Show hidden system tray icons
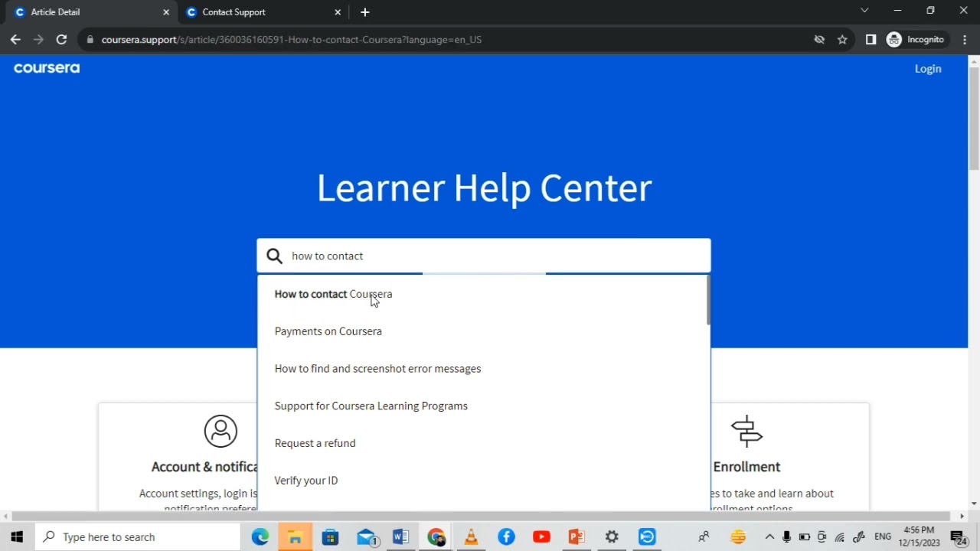Viewport: 980px width, 551px height. (769, 537)
